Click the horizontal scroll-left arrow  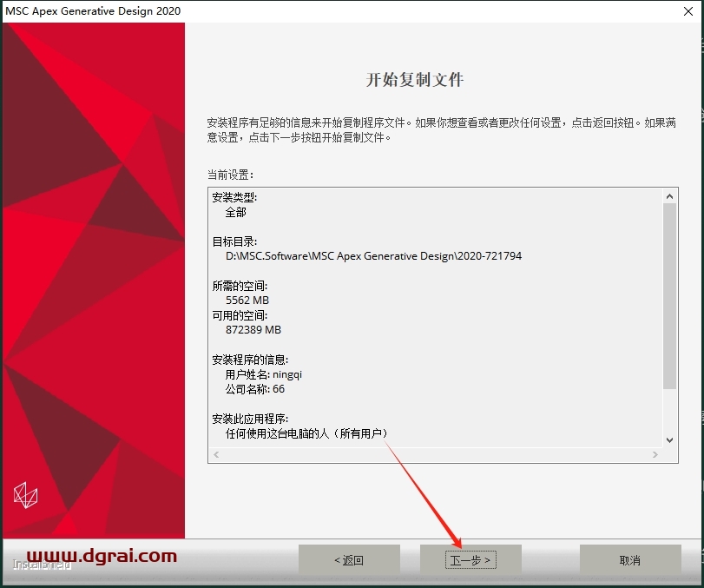click(216, 454)
